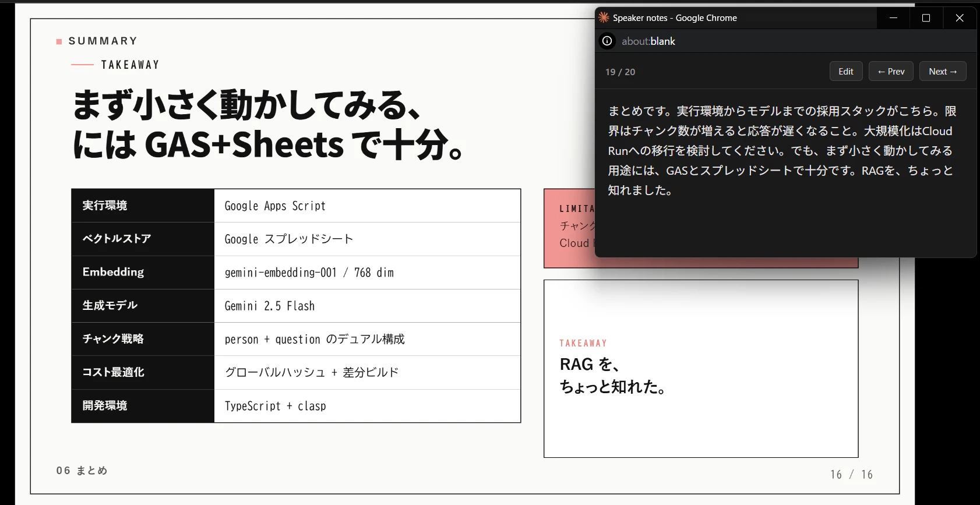The width and height of the screenshot is (980, 505).
Task: Select the チャンク戦略 row label
Action: (143, 338)
